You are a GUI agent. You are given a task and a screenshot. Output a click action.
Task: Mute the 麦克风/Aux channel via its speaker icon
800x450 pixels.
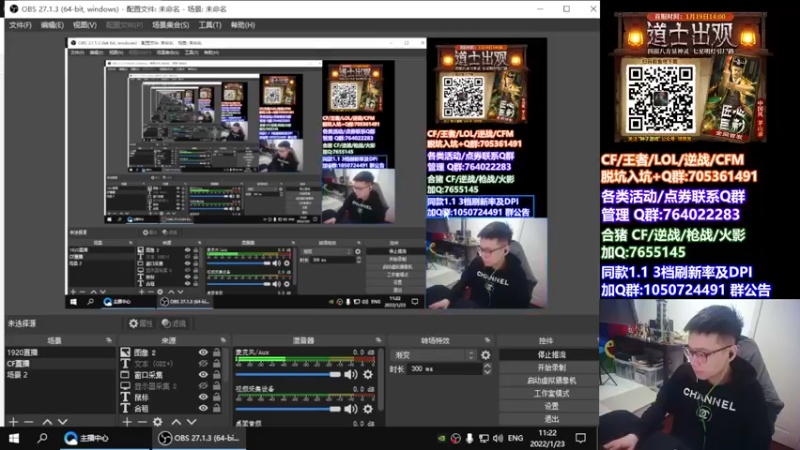[x=351, y=374]
